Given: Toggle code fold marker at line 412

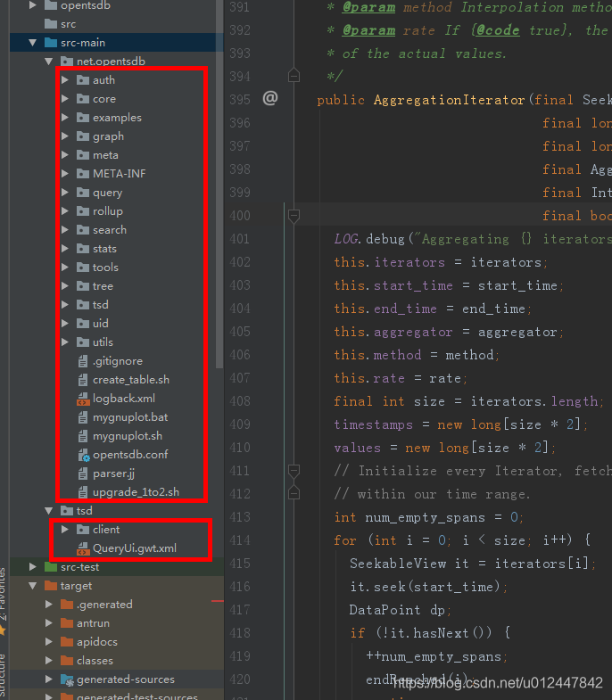Looking at the screenshot, I should 294,493.
